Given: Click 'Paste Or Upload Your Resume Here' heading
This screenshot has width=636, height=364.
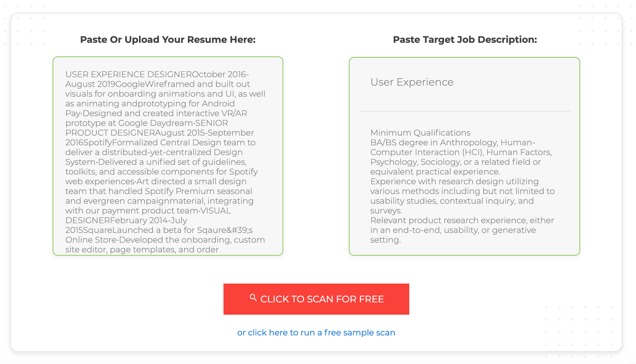Looking at the screenshot, I should [168, 40].
